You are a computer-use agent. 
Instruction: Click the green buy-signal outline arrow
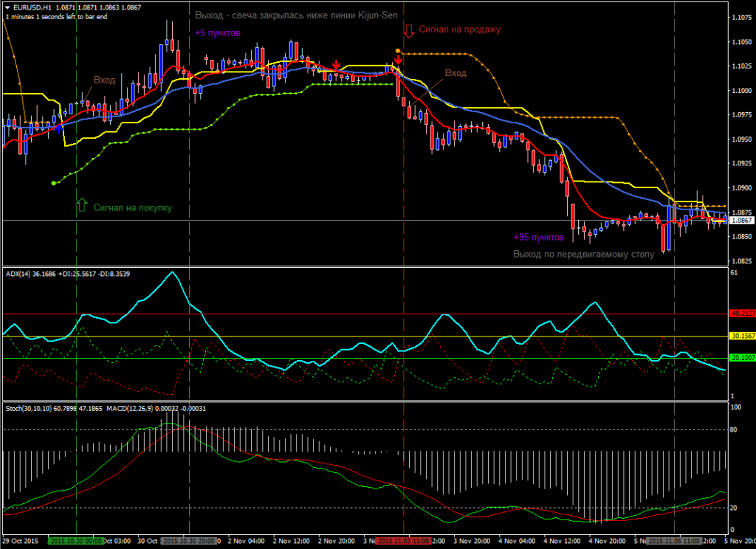click(82, 205)
